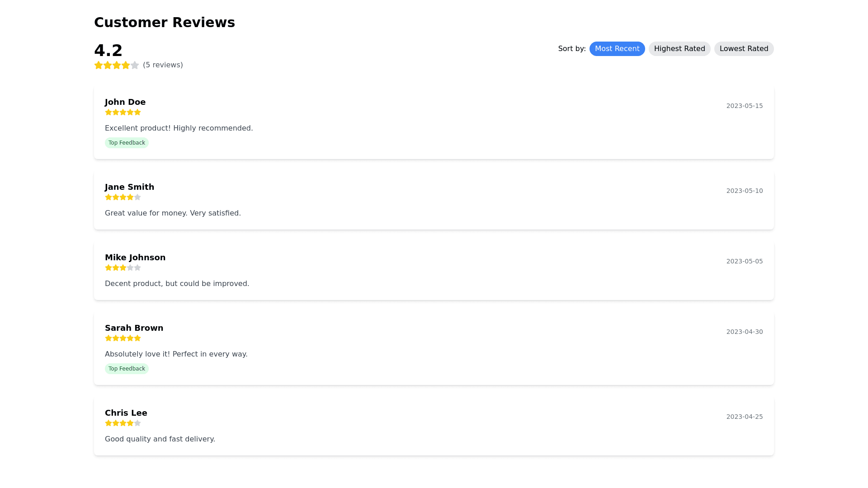This screenshot has width=868, height=488.
Task: Click Sarah Brown's star rating
Action: point(123,338)
